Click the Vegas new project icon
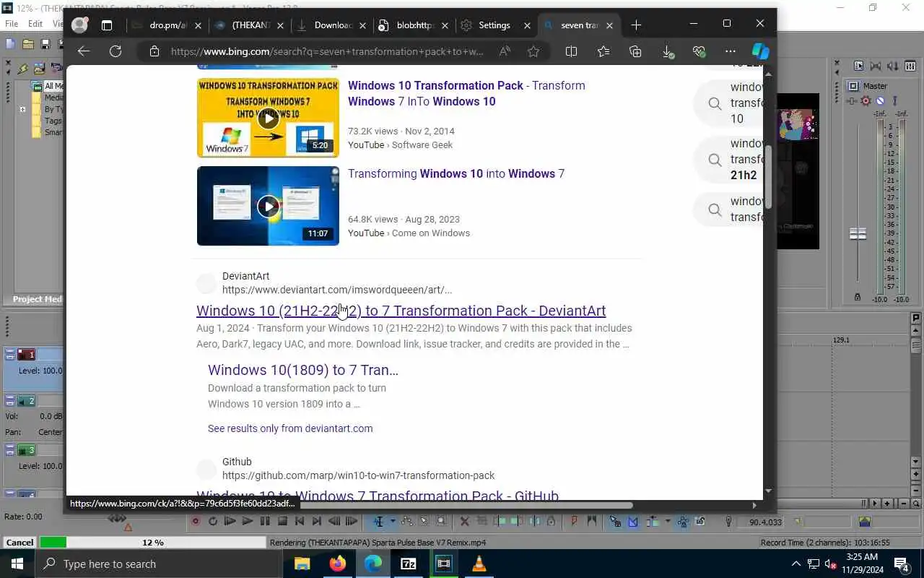This screenshot has height=578, width=924. tap(10, 45)
